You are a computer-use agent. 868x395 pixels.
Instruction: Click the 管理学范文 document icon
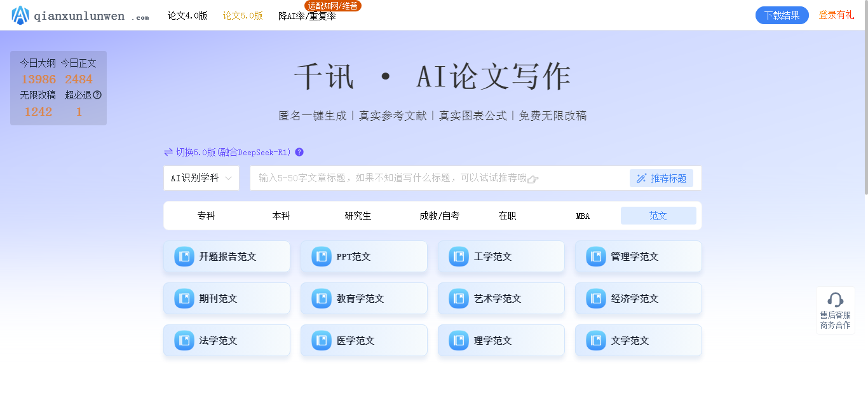[595, 256]
